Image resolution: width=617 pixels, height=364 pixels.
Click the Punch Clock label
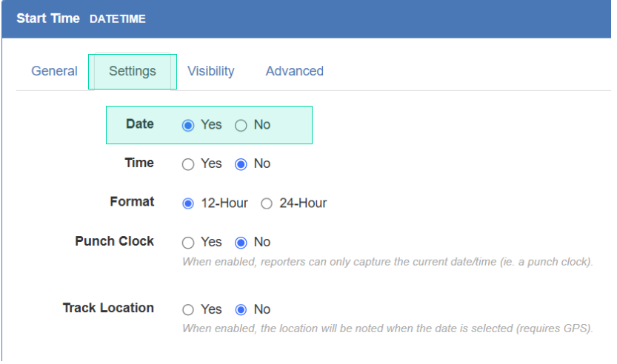(115, 241)
